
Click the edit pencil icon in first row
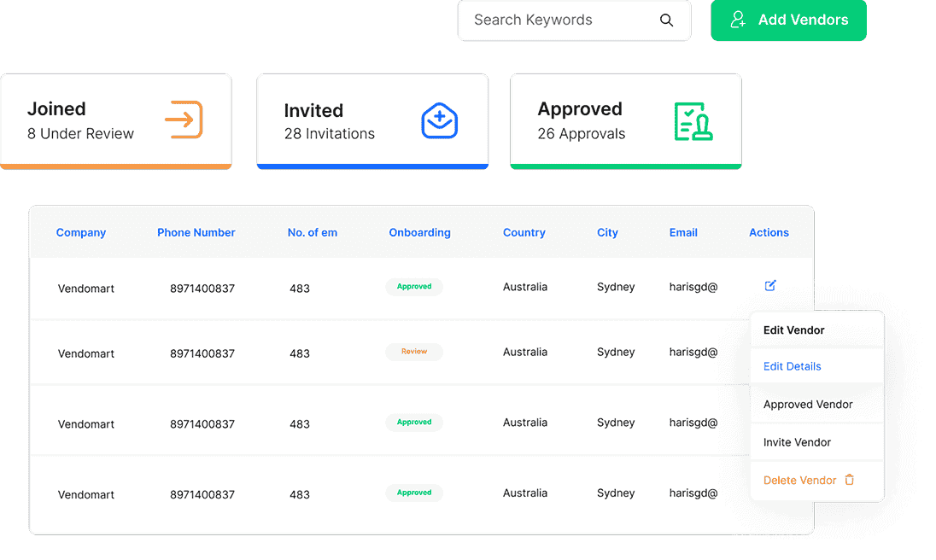[x=770, y=286]
